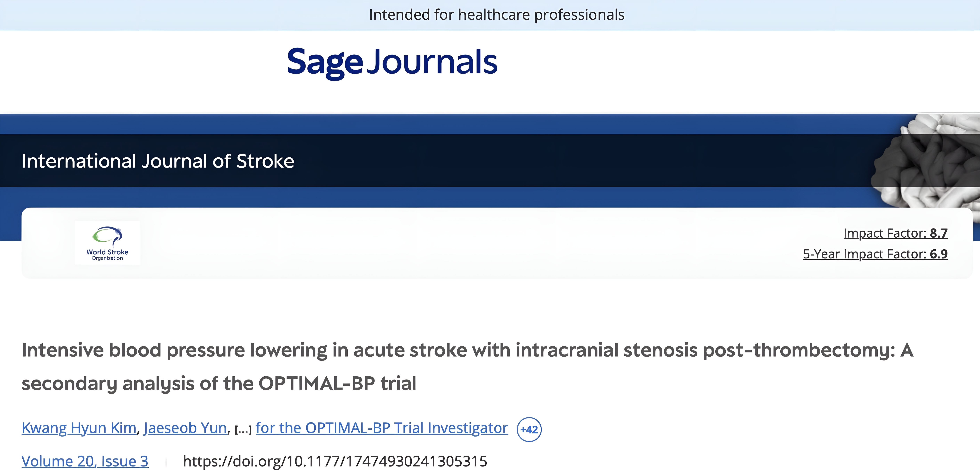The width and height of the screenshot is (980, 471).
Task: Open Jaeseob Yun author details
Action: pyautogui.click(x=185, y=428)
